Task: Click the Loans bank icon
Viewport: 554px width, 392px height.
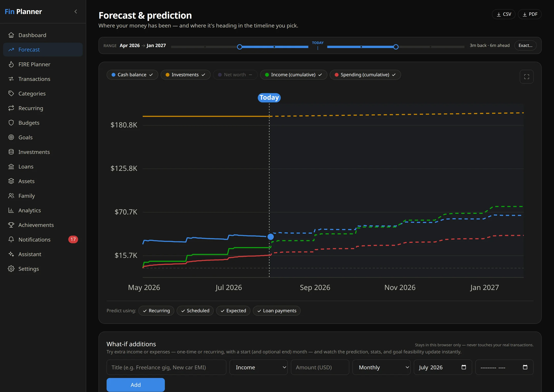Action: [11, 167]
